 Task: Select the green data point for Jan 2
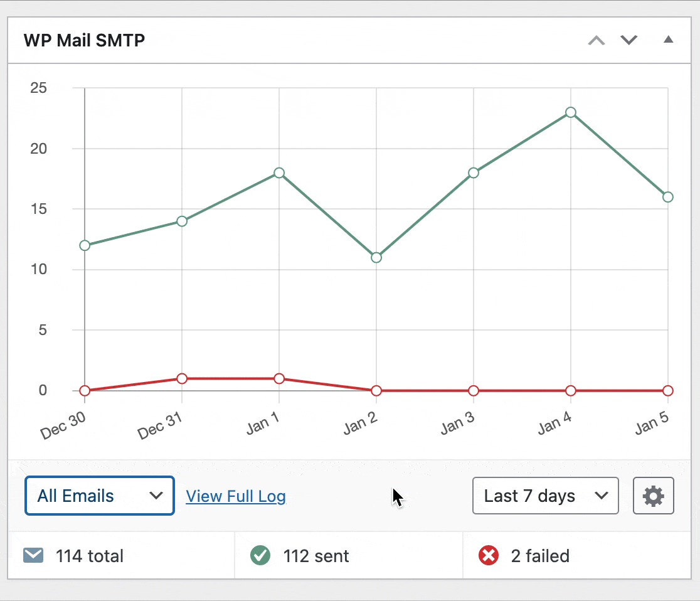(376, 258)
